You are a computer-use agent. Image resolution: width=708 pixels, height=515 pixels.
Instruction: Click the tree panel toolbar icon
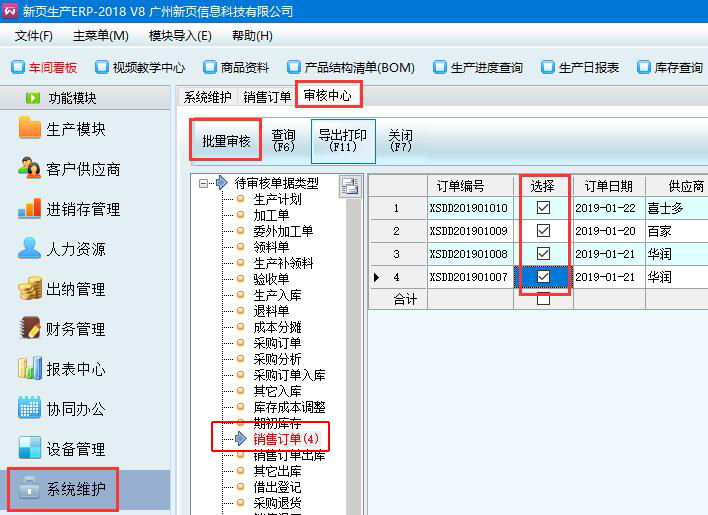tap(349, 185)
